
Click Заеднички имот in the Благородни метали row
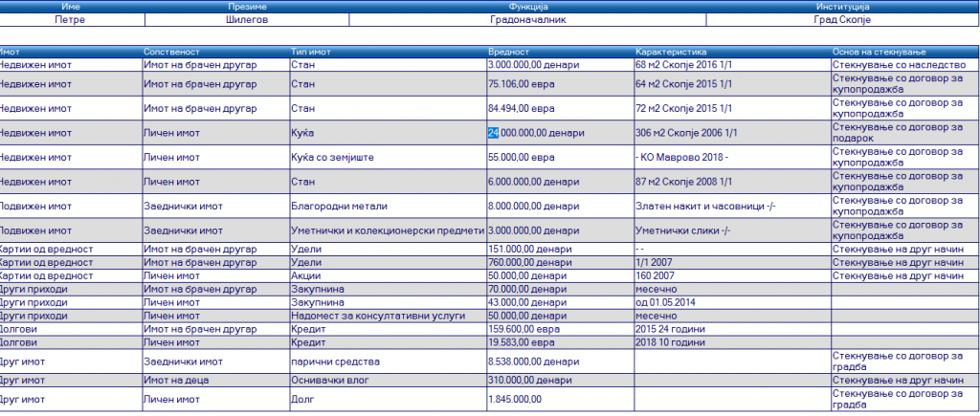point(215,207)
